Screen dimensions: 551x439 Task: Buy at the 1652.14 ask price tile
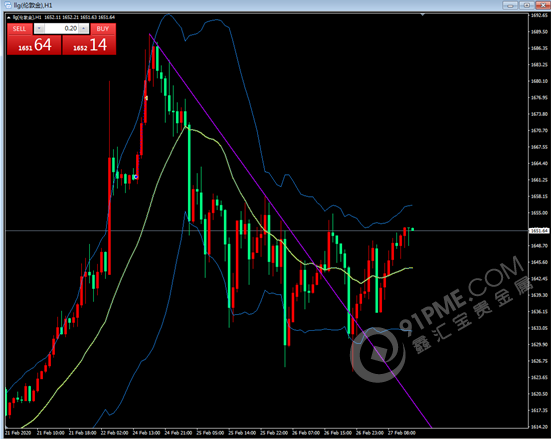click(89, 45)
